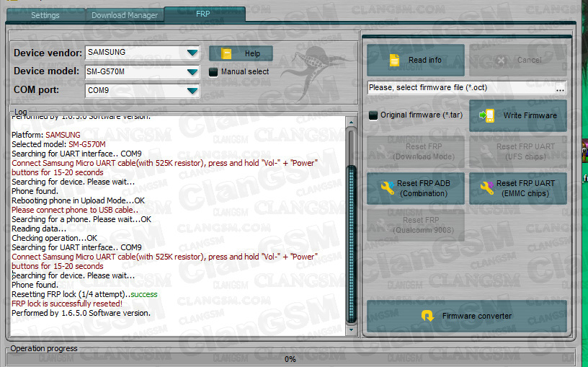Click the Write Firmware button
This screenshot has height=367, width=588.
coord(518,115)
